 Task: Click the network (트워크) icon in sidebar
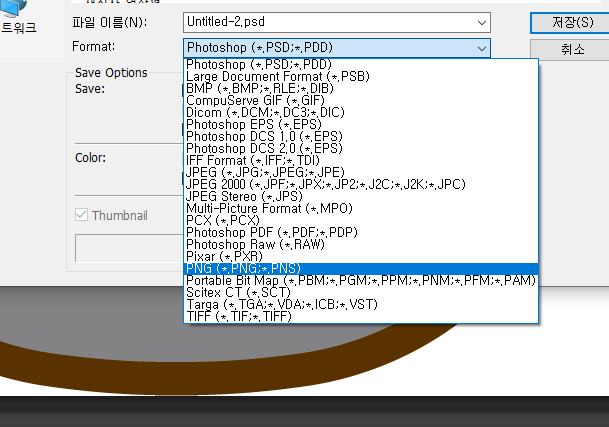click(x=16, y=19)
